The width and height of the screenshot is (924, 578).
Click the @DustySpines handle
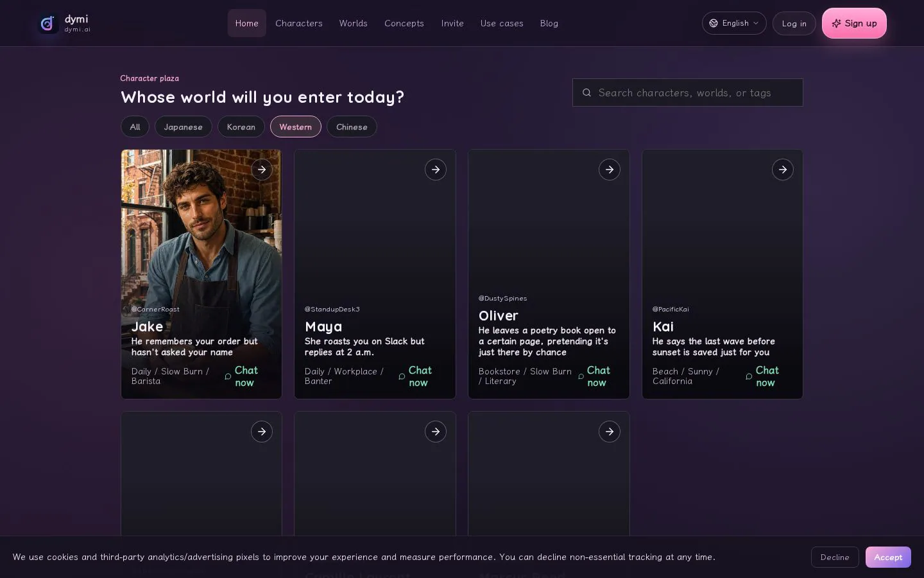pyautogui.click(x=503, y=298)
